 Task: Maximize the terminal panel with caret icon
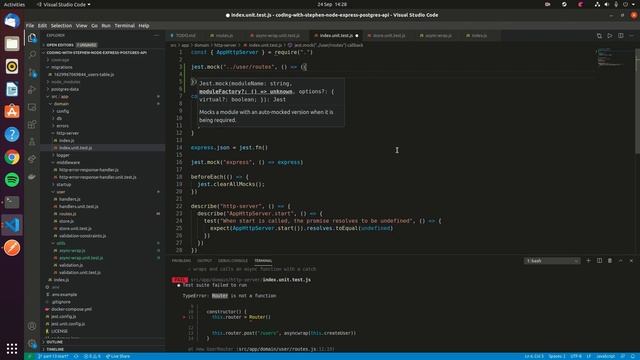tap(620, 260)
